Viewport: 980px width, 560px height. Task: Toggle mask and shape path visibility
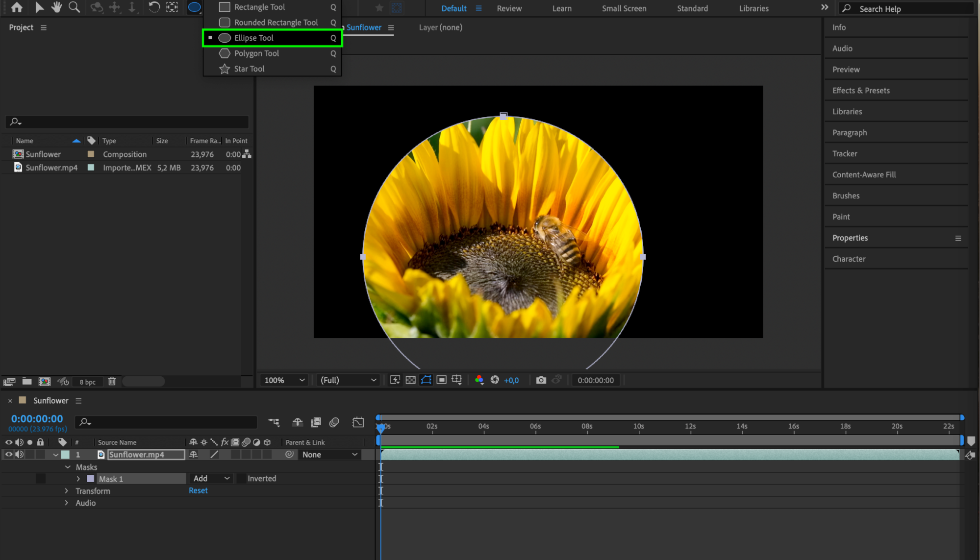click(426, 380)
